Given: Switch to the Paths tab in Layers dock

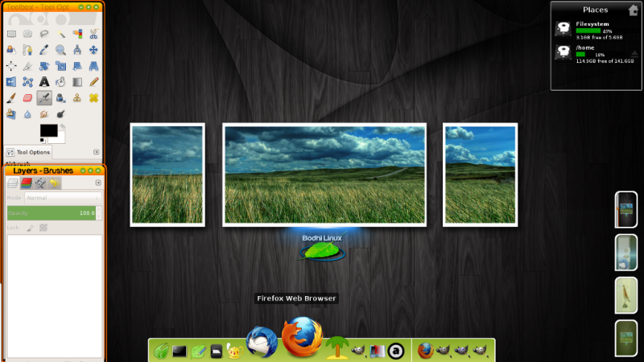Looking at the screenshot, I should (40, 183).
